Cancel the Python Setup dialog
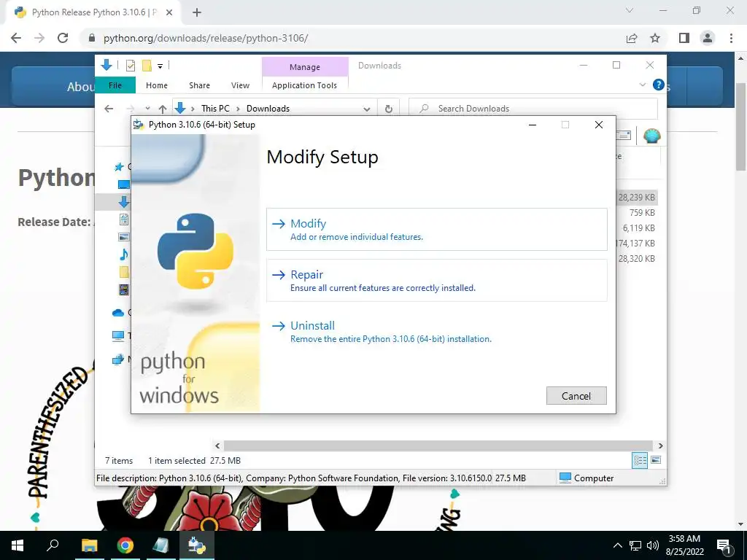 point(576,396)
